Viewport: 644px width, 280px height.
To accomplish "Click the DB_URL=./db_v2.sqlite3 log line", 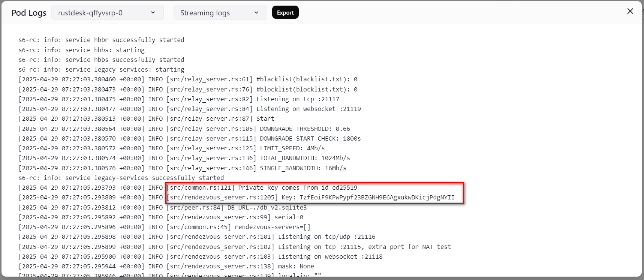I will (x=267, y=208).
